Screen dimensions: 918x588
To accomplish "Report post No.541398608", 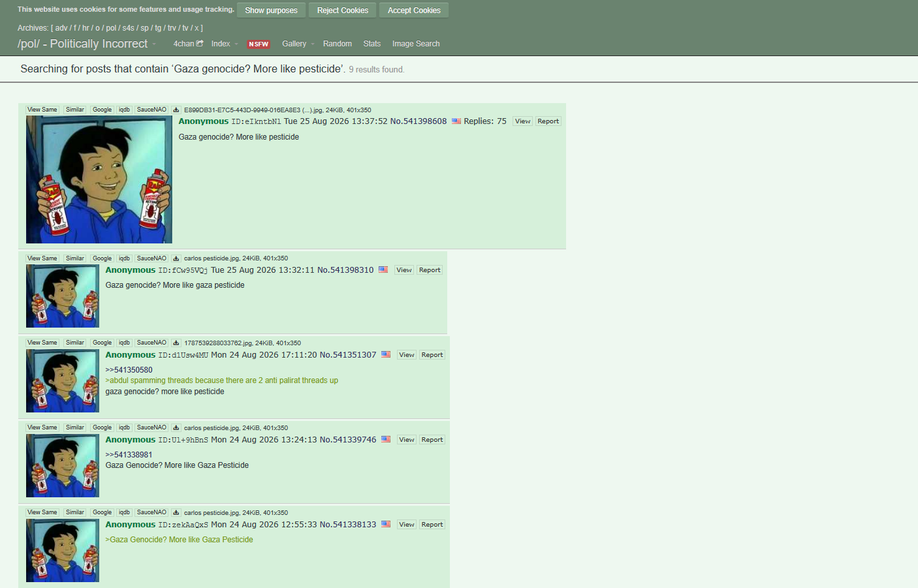I will coord(548,121).
